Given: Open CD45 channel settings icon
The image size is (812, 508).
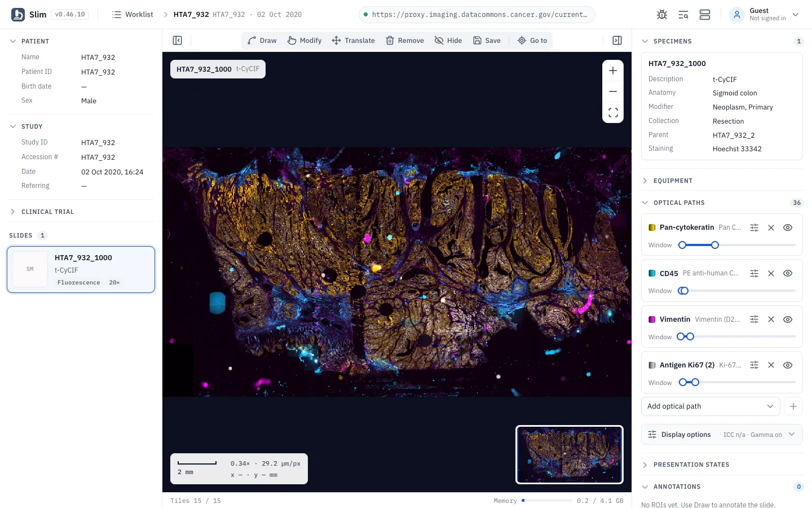Looking at the screenshot, I should pyautogui.click(x=754, y=273).
